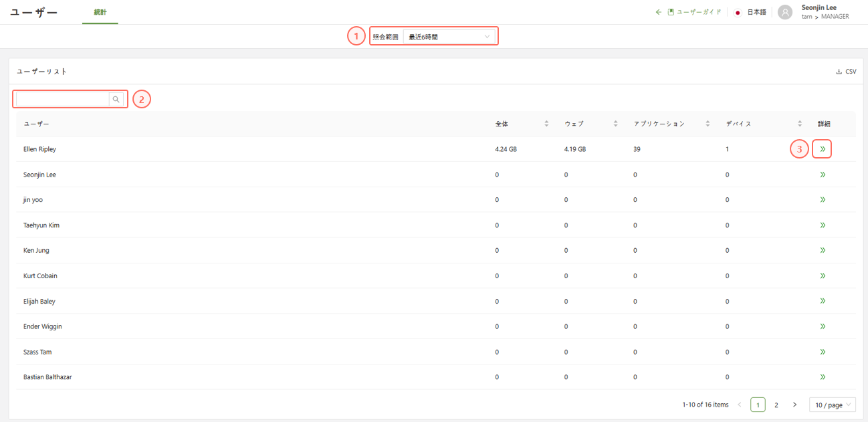Viewport: 868px width, 422px height.
Task: Switch to the 統計 tab
Action: 100,12
